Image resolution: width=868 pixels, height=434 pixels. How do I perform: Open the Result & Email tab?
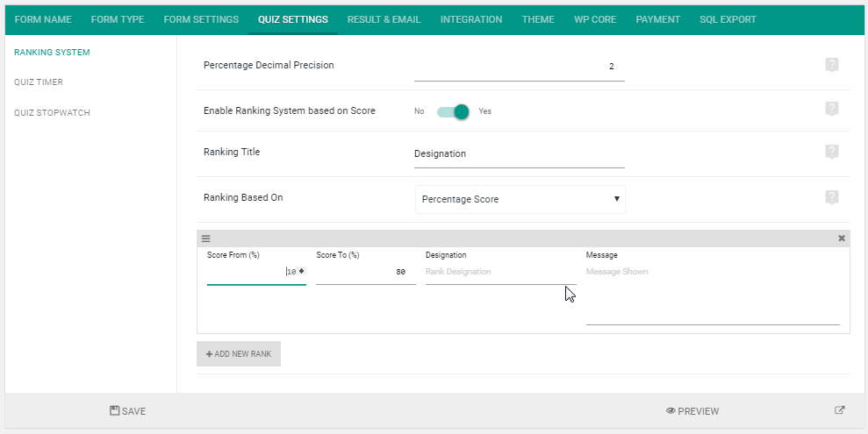pos(384,19)
